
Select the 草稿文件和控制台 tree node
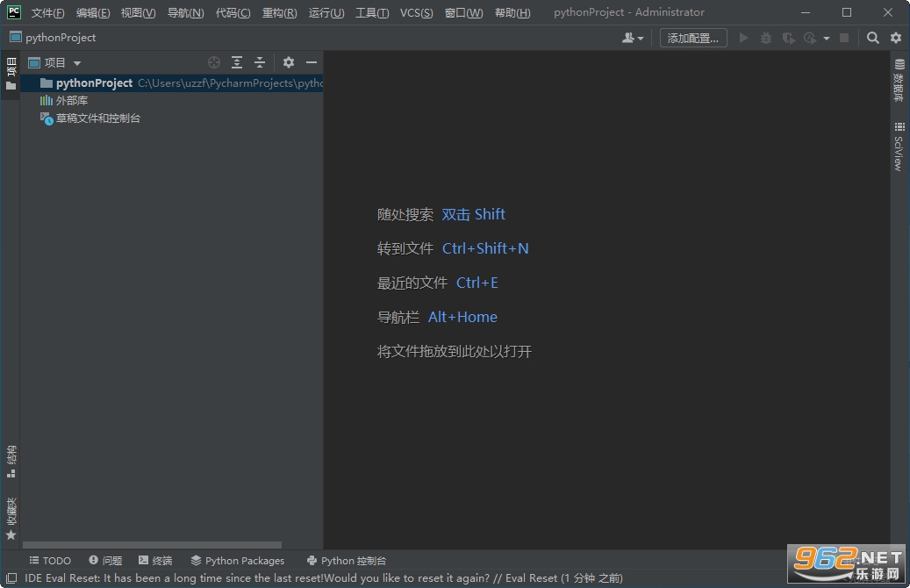tap(172, 118)
